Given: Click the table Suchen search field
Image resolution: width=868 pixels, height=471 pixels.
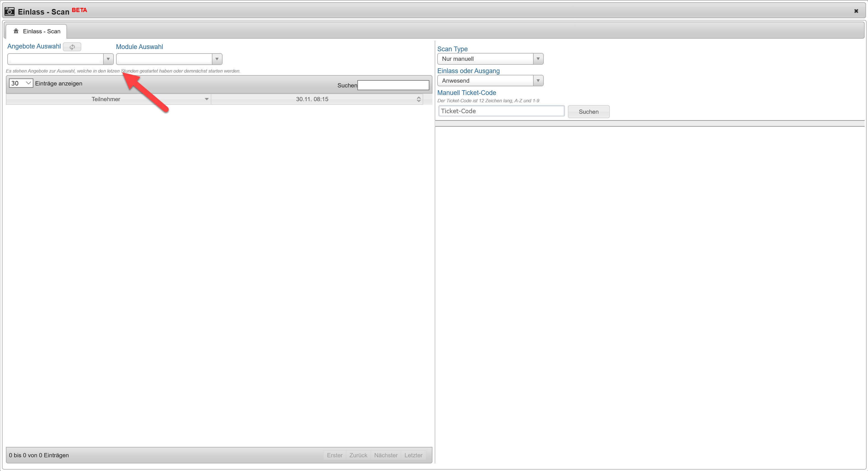Looking at the screenshot, I should [x=393, y=85].
